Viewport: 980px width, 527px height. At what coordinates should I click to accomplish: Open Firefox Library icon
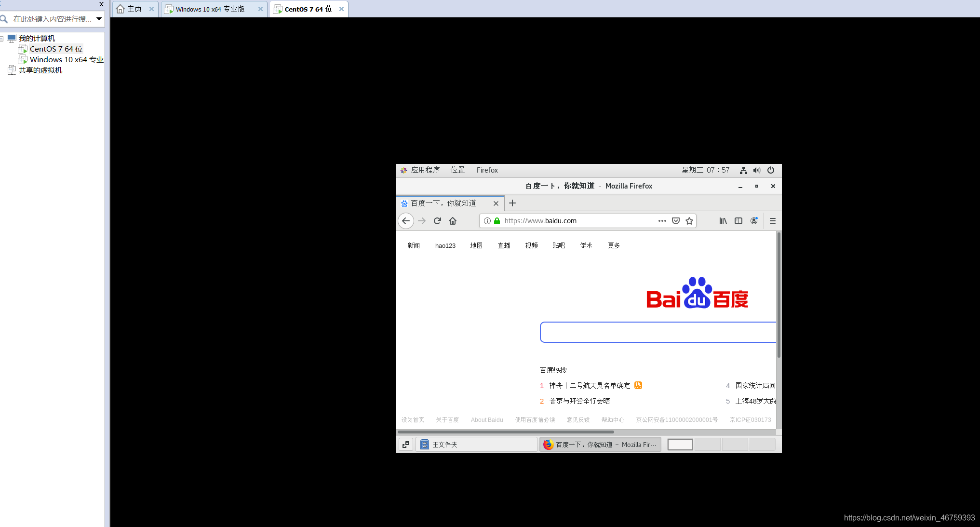click(723, 221)
